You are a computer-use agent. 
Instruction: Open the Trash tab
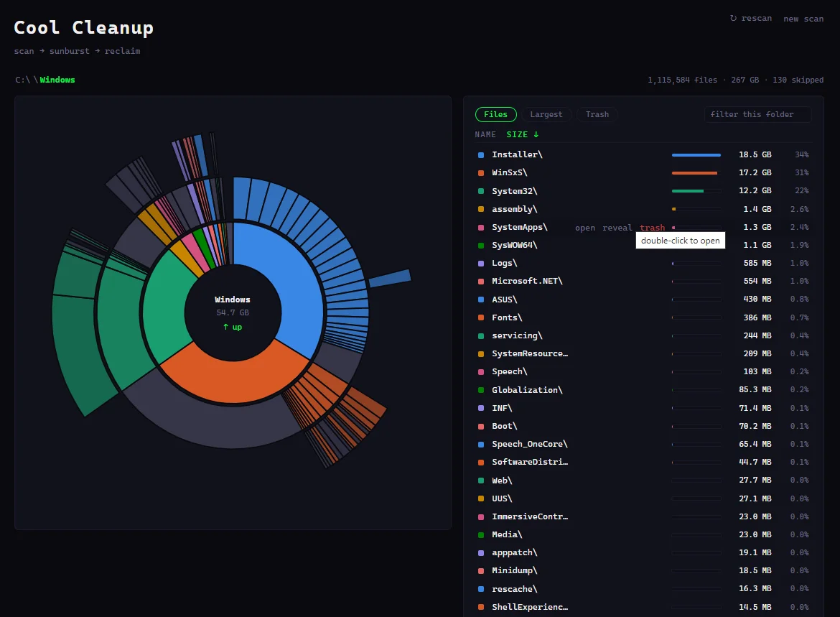pyautogui.click(x=597, y=114)
